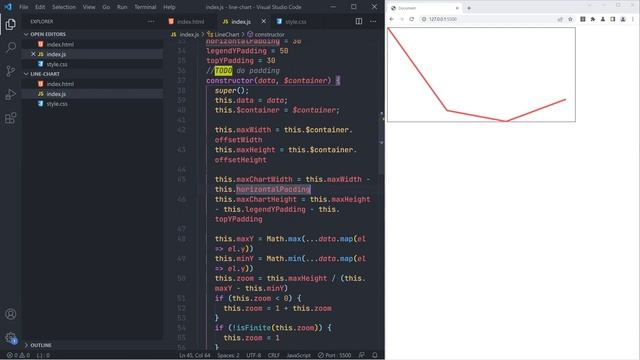
Task: Select index.js under LINE-CHART folder
Action: pyautogui.click(x=56, y=94)
